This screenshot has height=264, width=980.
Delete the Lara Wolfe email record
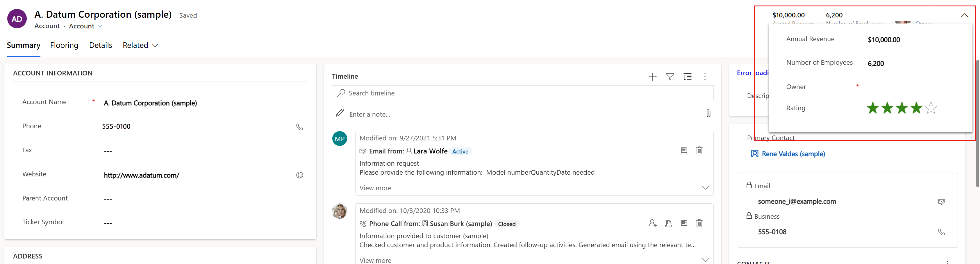click(699, 151)
